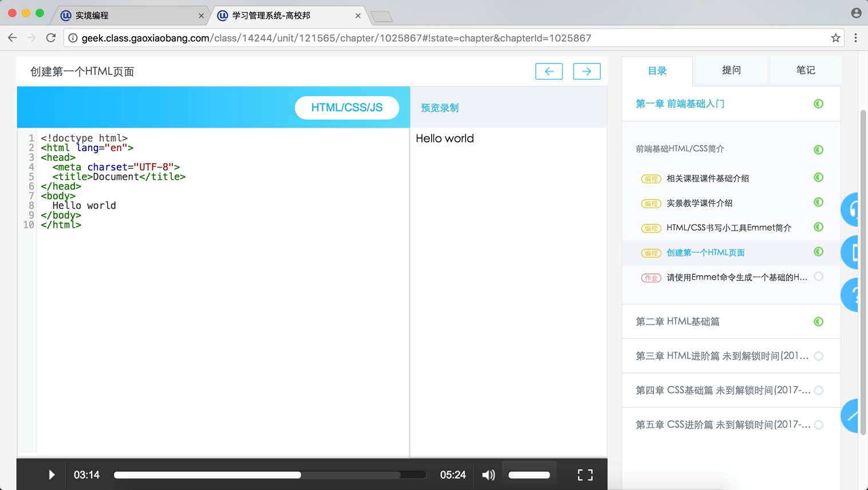Adjust the volume slider
Image resolution: width=868 pixels, height=490 pixels.
coord(529,475)
